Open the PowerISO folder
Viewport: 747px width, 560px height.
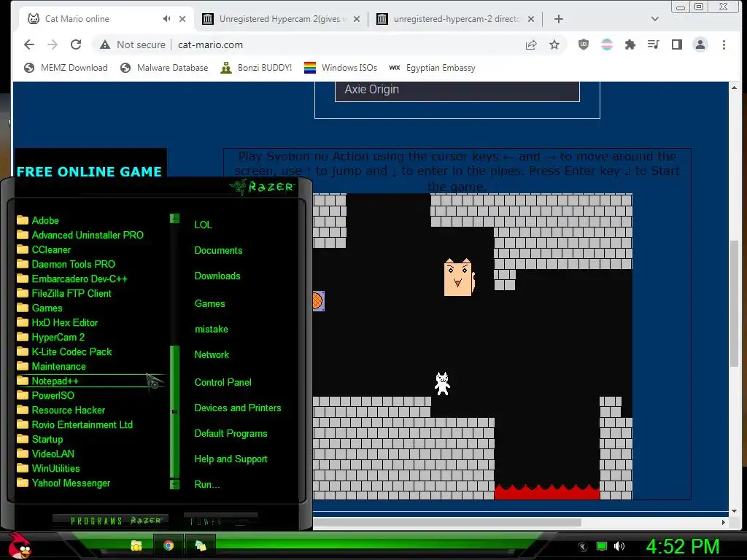pos(45,395)
